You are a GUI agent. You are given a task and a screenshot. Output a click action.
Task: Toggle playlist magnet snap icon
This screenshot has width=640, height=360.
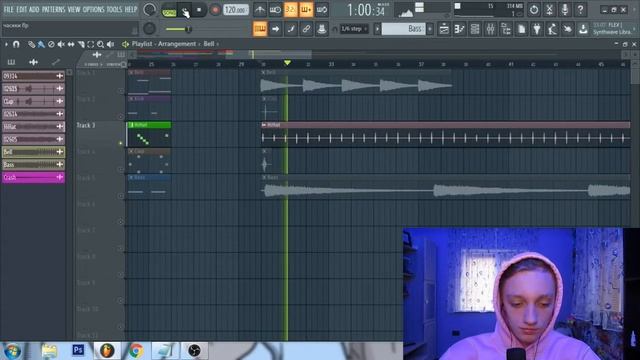coord(16,44)
